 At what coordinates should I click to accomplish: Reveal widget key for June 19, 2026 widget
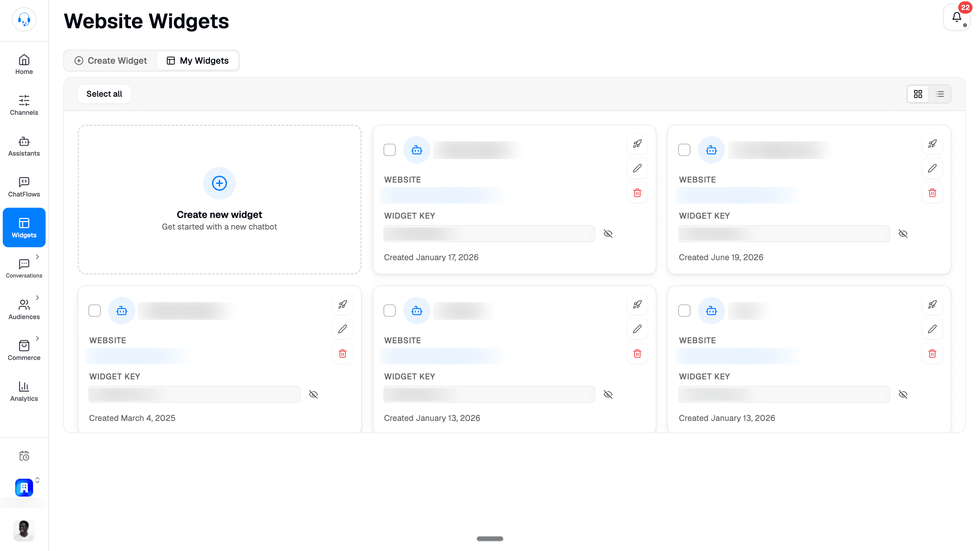click(x=903, y=234)
